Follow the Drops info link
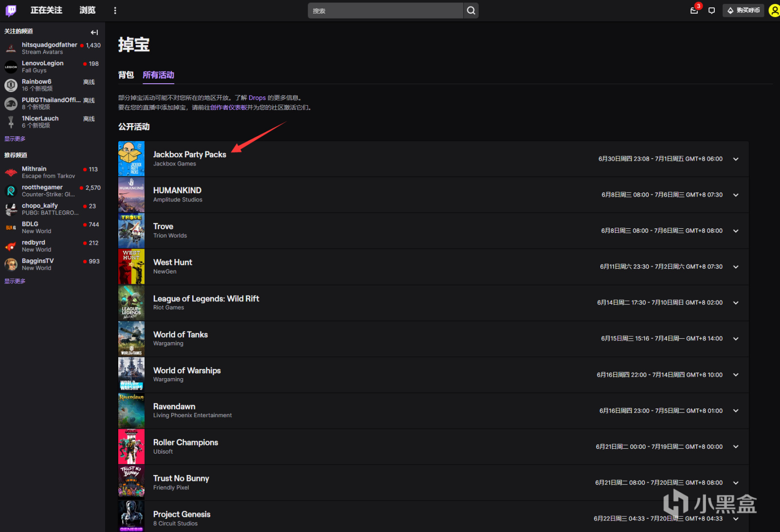 tap(257, 98)
